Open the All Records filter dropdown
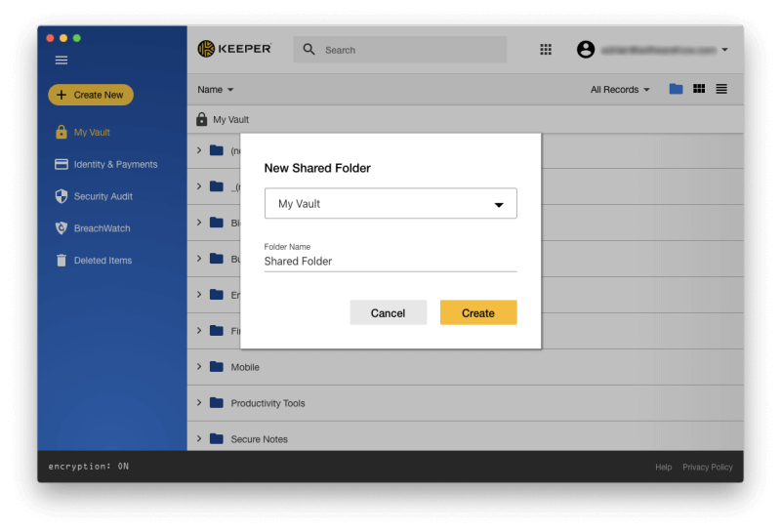This screenshot has width=781, height=532. pos(620,90)
